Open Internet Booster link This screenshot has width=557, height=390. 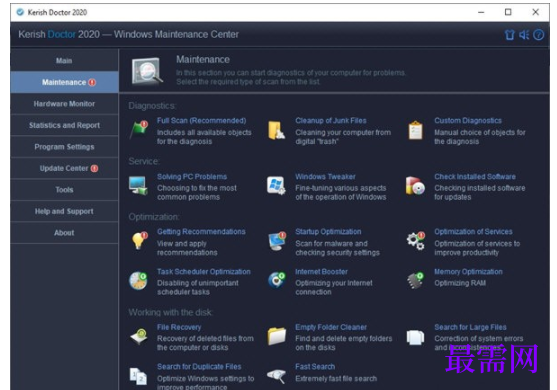[x=321, y=272]
